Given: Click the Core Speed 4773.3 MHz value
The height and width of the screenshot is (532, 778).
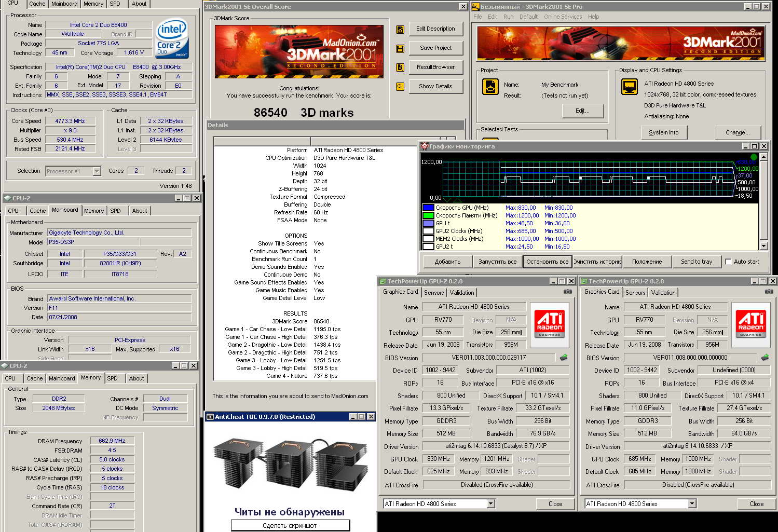Looking at the screenshot, I should 70,121.
